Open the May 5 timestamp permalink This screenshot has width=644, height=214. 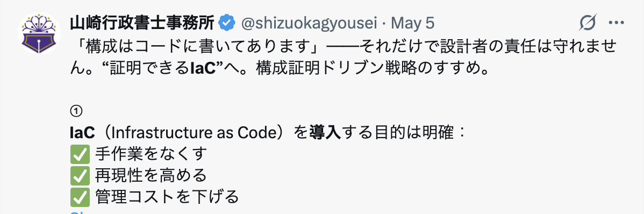click(x=412, y=24)
